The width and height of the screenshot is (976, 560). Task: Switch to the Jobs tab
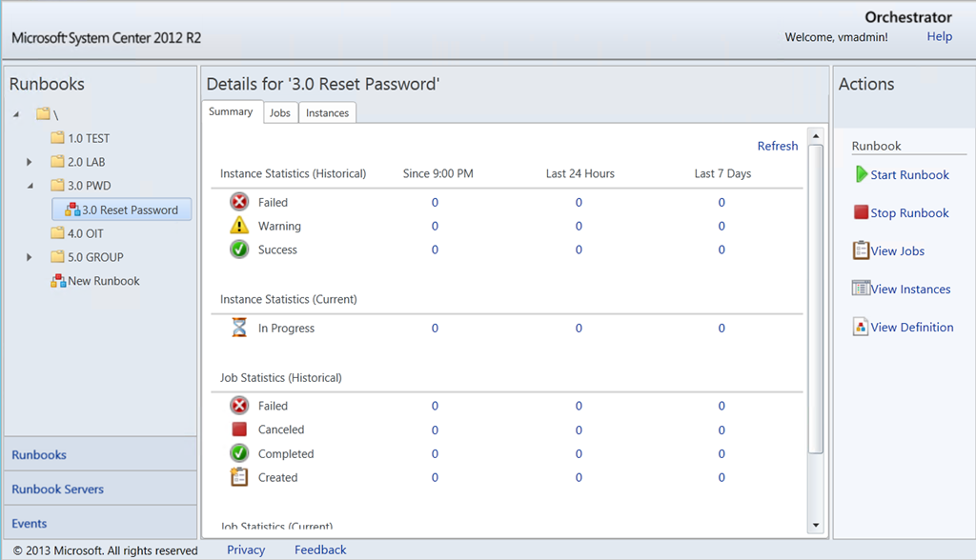(279, 112)
